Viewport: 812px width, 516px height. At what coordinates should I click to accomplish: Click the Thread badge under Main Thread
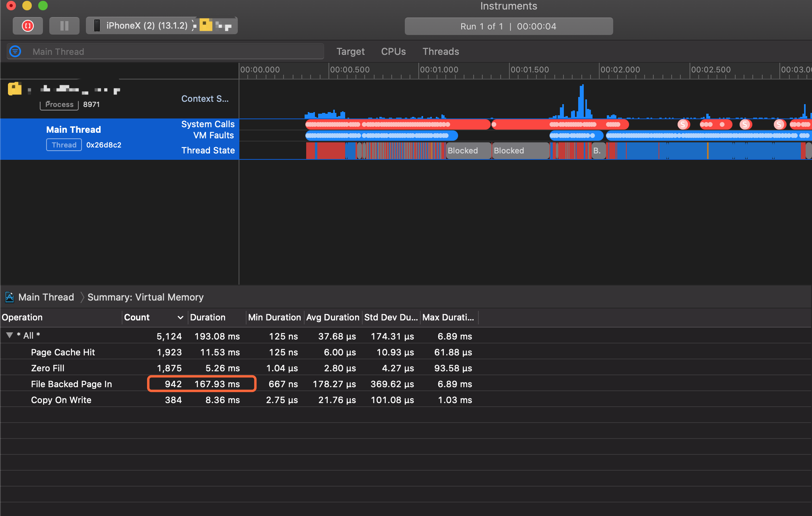pos(64,145)
